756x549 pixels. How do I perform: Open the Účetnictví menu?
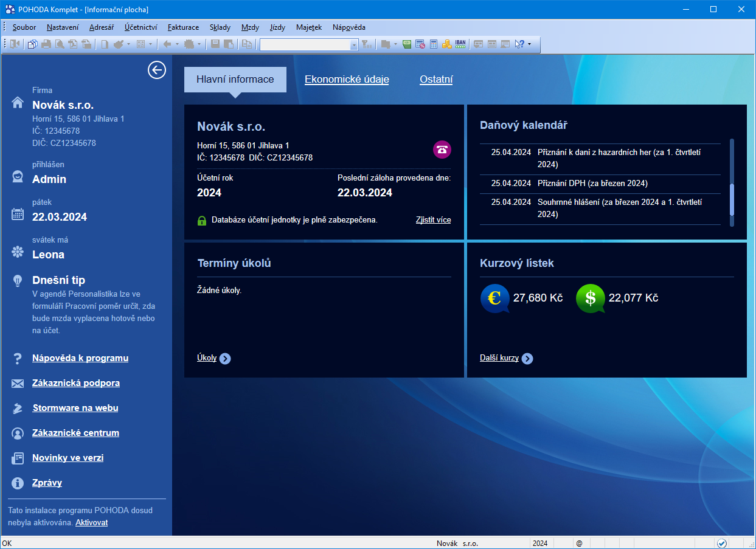tap(141, 27)
